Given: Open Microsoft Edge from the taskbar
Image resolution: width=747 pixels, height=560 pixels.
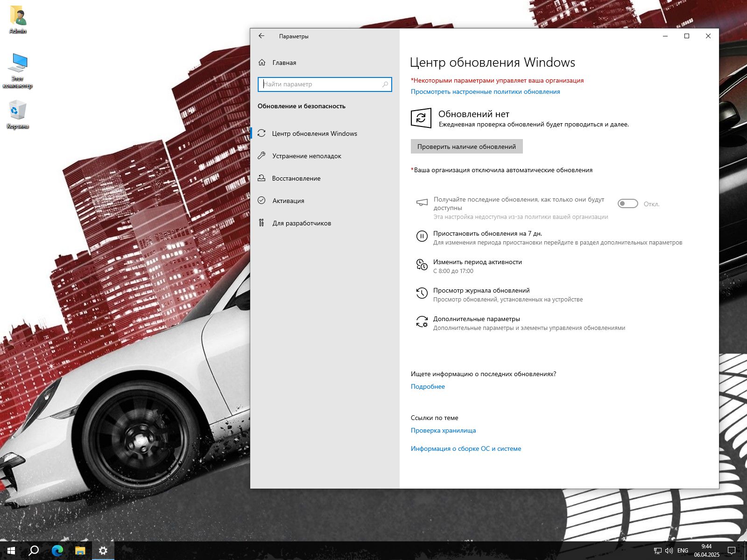Looking at the screenshot, I should (57, 551).
